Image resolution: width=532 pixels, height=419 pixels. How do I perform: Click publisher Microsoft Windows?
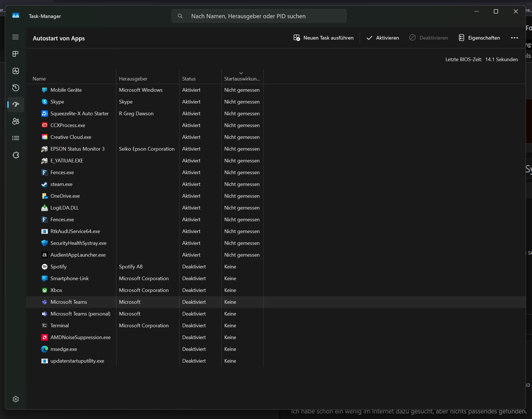coord(141,90)
